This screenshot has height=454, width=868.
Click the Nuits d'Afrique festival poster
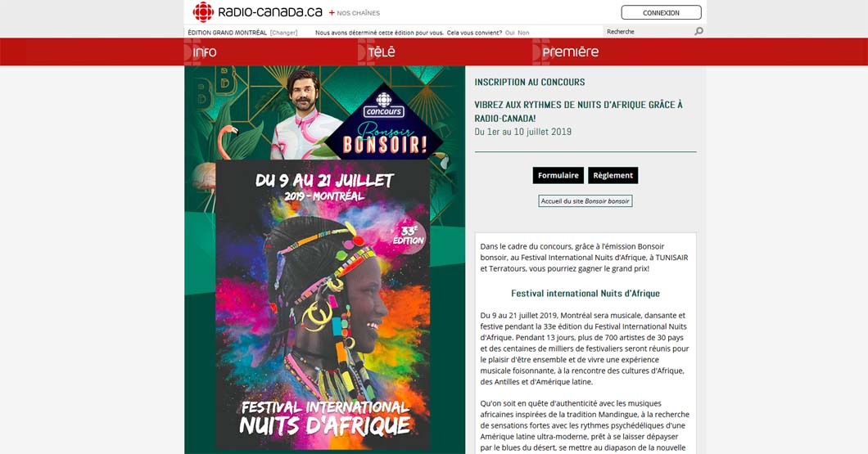pyautogui.click(x=323, y=304)
